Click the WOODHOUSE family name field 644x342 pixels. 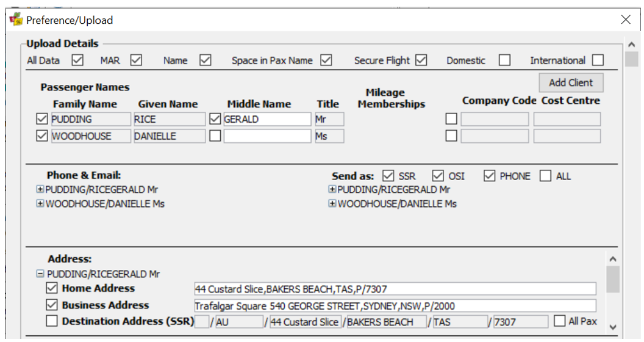[x=91, y=136]
